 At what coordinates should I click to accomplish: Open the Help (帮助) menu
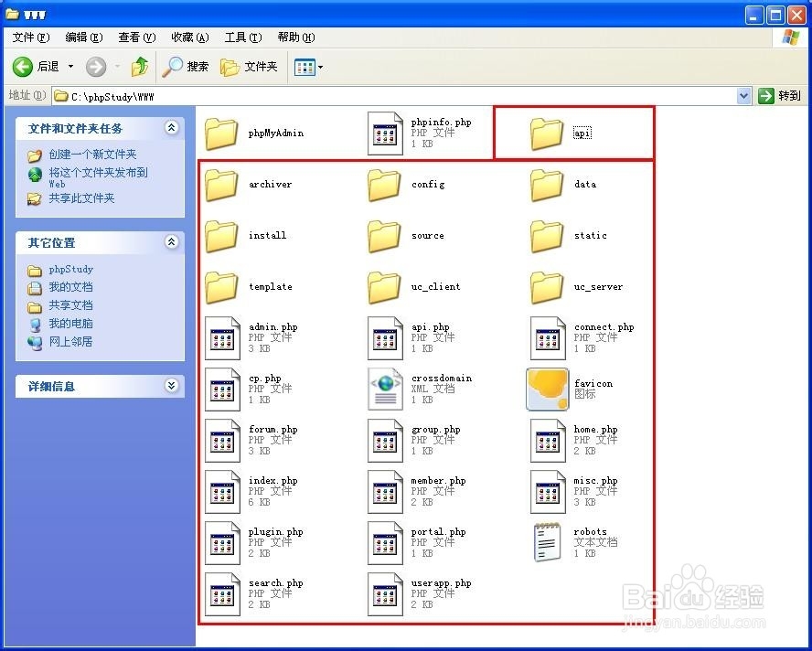(x=295, y=37)
